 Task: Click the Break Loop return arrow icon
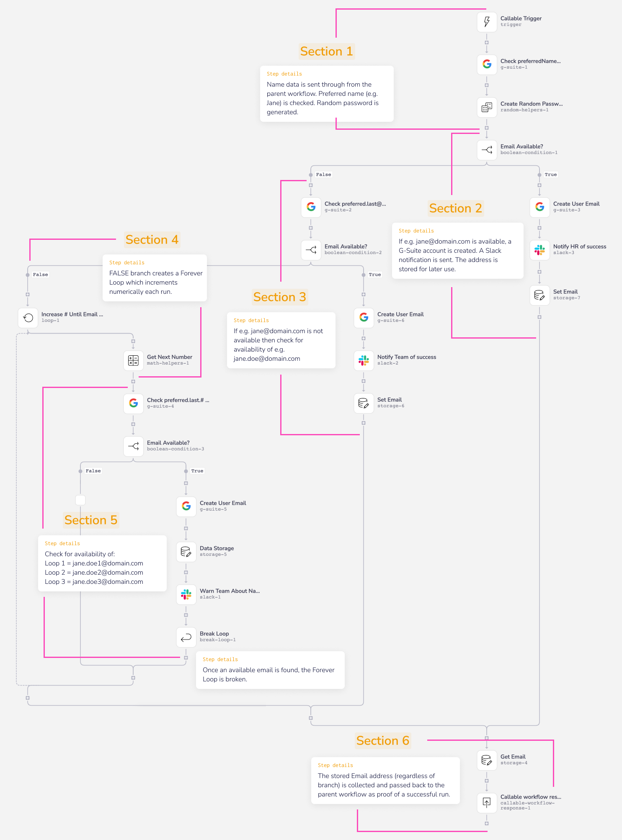[186, 637]
